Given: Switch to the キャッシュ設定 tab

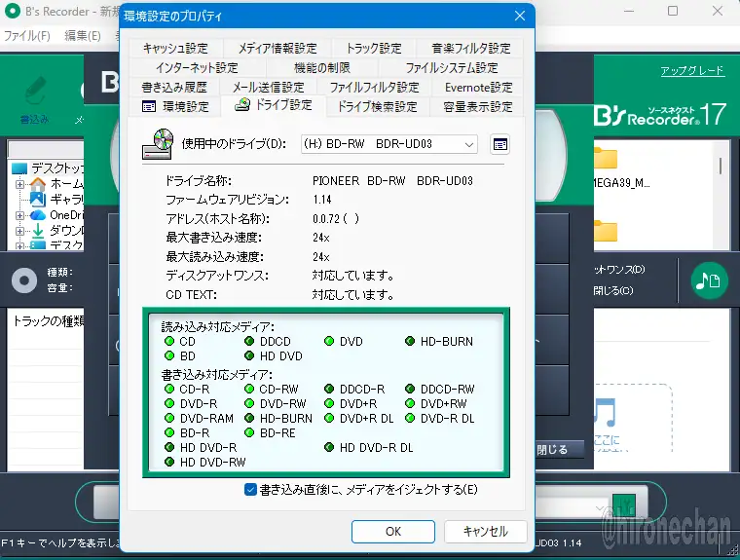Looking at the screenshot, I should (175, 48).
